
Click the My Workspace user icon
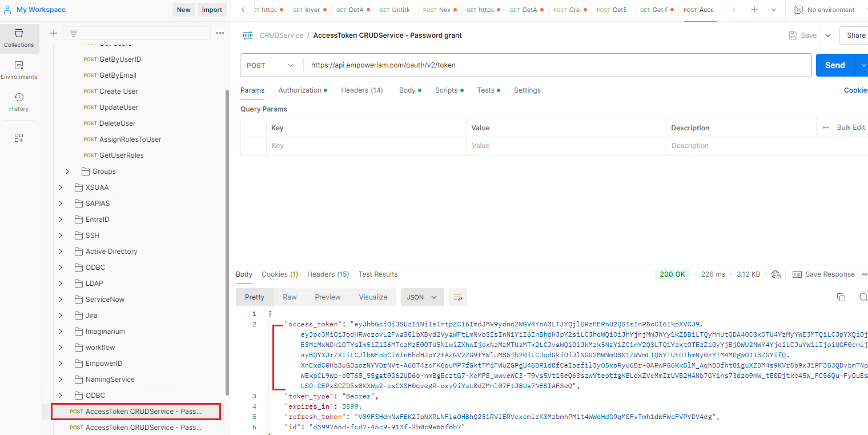tap(7, 10)
